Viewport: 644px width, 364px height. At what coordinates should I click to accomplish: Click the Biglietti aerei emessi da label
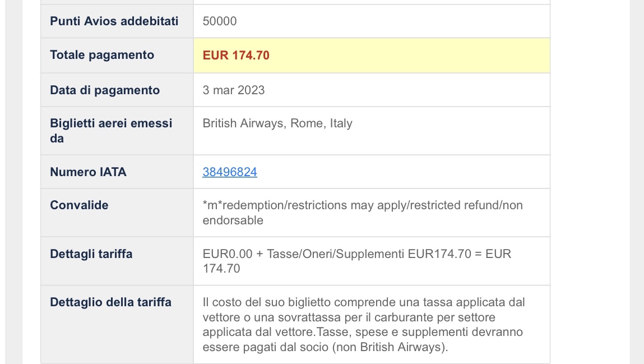coord(111,131)
